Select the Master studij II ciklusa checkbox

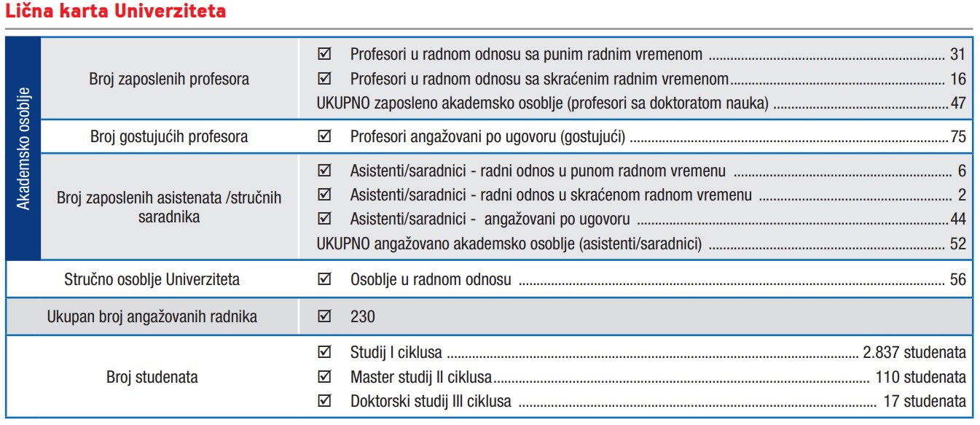(325, 377)
